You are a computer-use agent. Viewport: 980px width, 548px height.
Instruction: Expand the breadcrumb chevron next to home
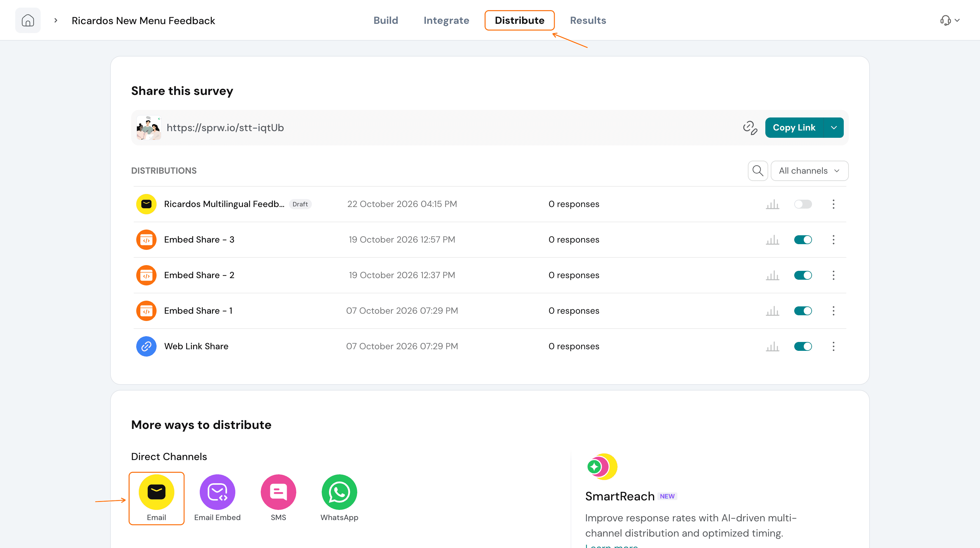56,20
